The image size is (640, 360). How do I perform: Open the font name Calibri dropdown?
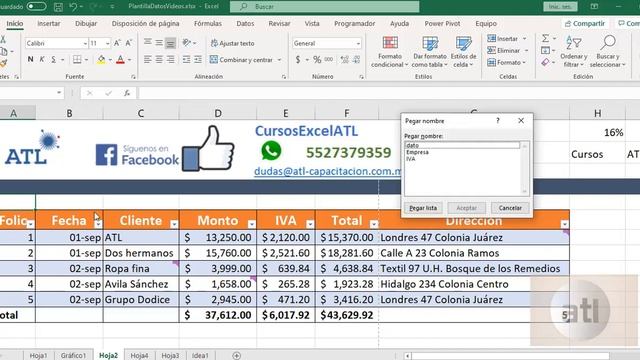(85, 43)
